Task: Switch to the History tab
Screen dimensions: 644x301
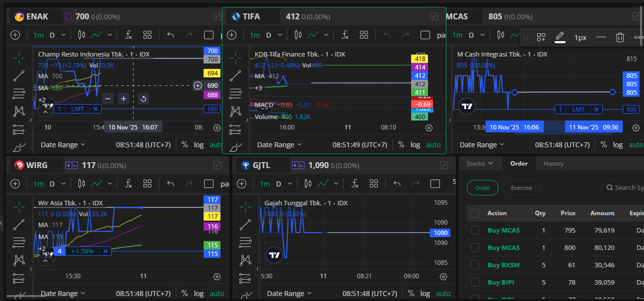Action: click(x=553, y=164)
